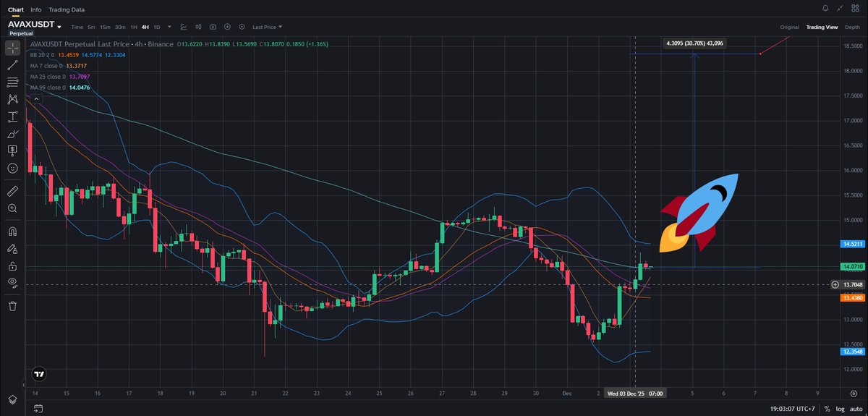This screenshot has height=416, width=868.
Task: Set interval to 5m
Action: click(91, 27)
